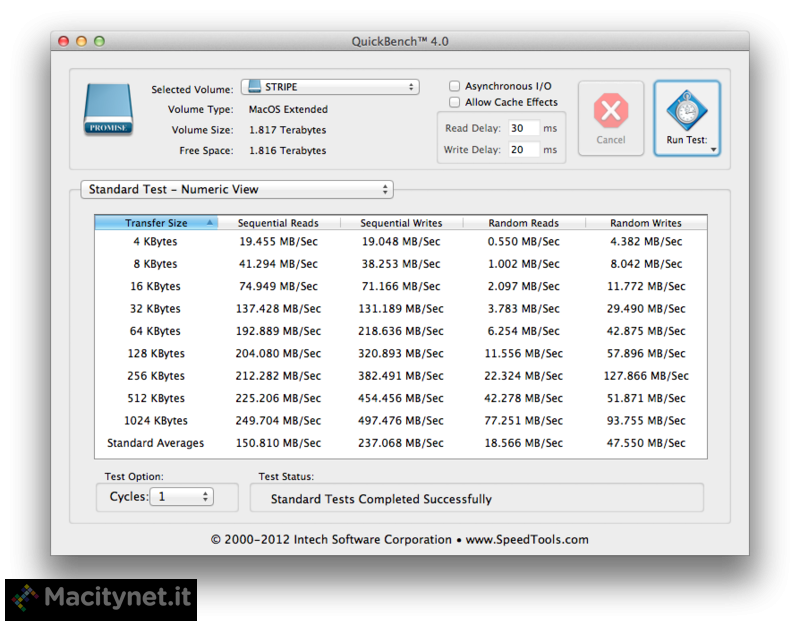Click the 150.810 MB/Sec average value
The image size is (800, 626).
pyautogui.click(x=279, y=443)
